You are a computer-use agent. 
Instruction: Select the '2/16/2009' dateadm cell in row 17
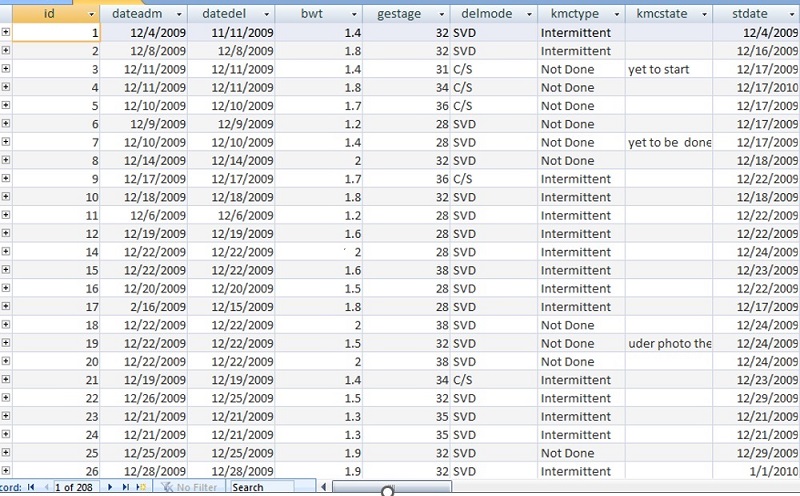pyautogui.click(x=143, y=307)
